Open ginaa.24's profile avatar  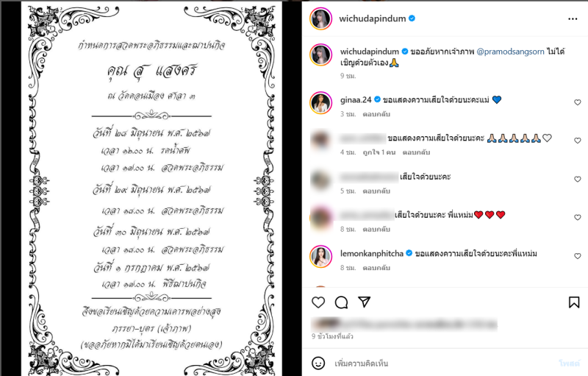click(320, 102)
